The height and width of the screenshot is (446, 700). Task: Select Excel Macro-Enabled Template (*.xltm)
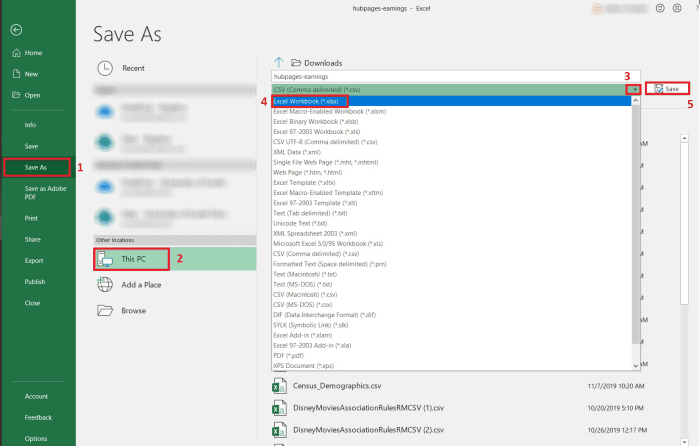(451, 193)
